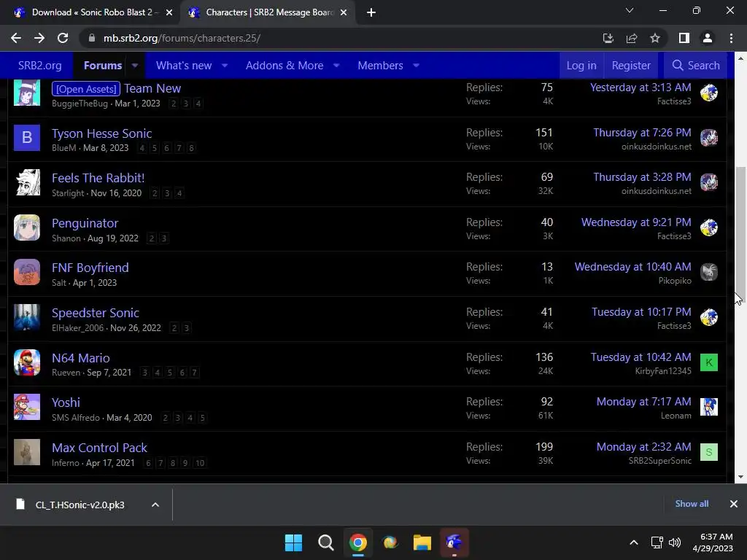Open SRB2.org nav link
Viewport: 747px width, 560px height.
[x=39, y=65]
